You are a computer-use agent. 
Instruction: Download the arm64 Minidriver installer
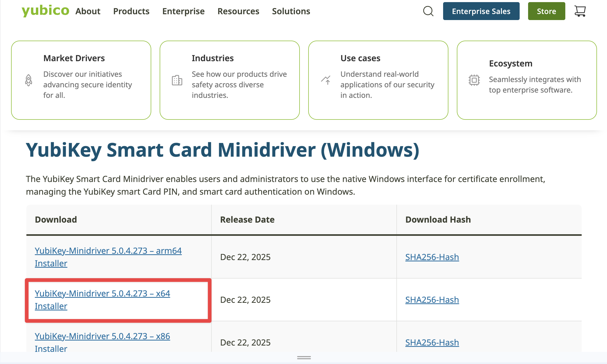pos(108,257)
